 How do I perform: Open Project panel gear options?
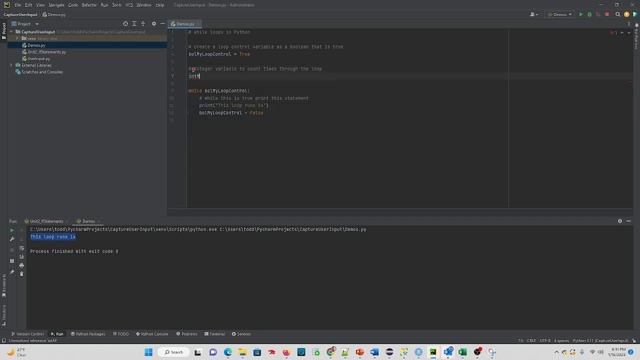[x=154, y=24]
